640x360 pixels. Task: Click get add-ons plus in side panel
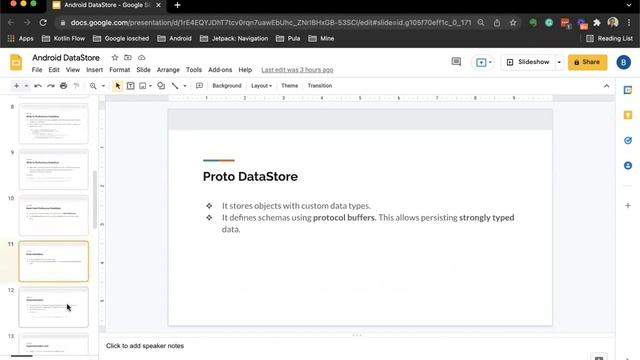click(628, 205)
